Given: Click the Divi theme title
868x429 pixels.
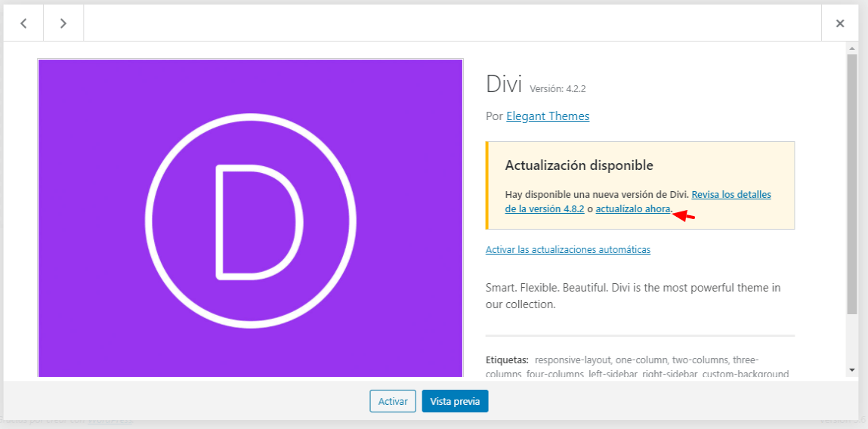Looking at the screenshot, I should [x=504, y=84].
